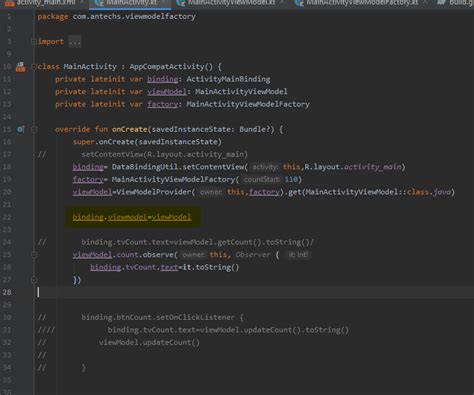
Task: Open the MainActivityViewModelFactory.kt tab
Action: pyautogui.click(x=362, y=3)
